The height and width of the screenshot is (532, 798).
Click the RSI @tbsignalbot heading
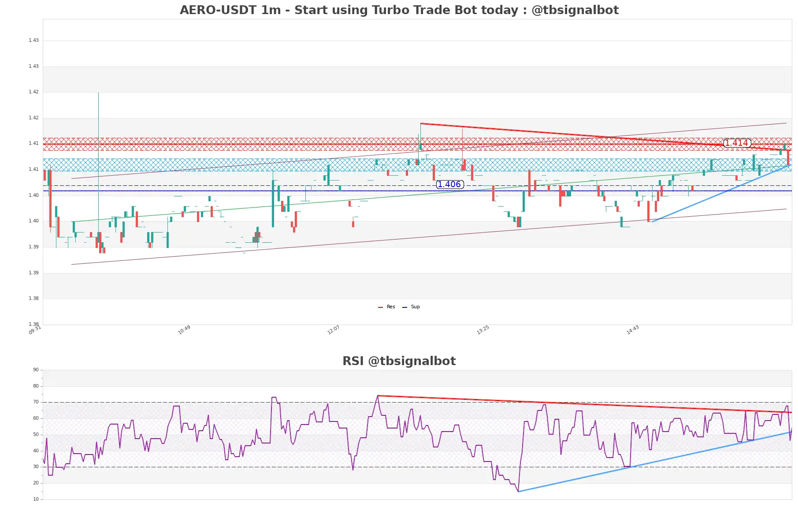click(x=399, y=361)
